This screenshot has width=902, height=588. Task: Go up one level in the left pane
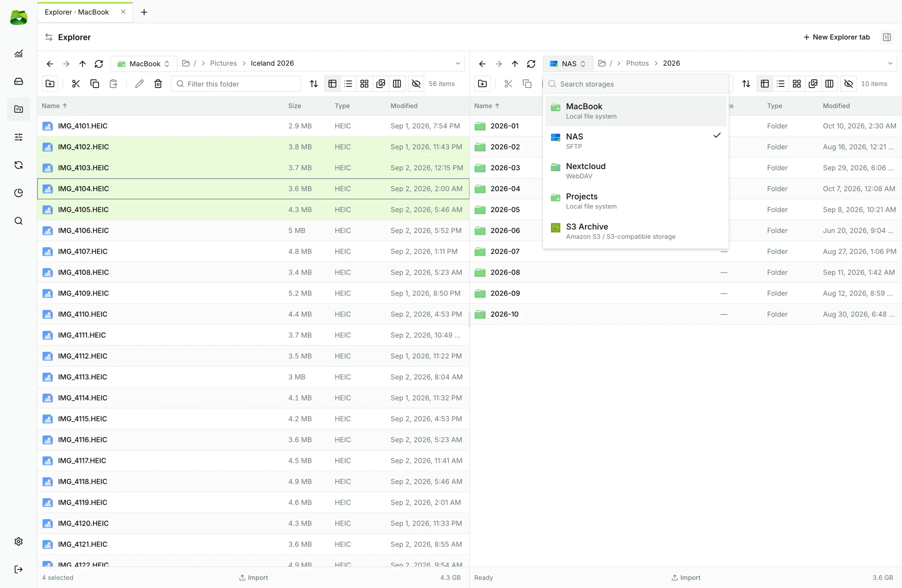[82, 63]
